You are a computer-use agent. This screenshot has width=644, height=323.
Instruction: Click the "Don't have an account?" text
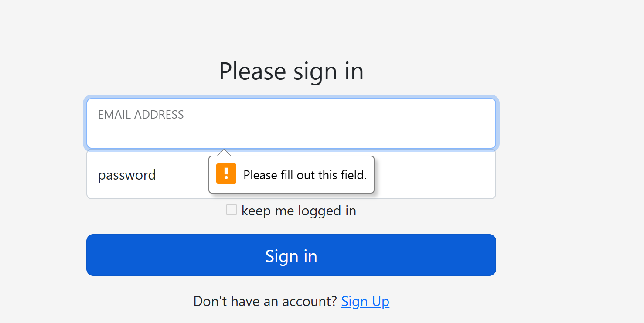pyautogui.click(x=265, y=301)
